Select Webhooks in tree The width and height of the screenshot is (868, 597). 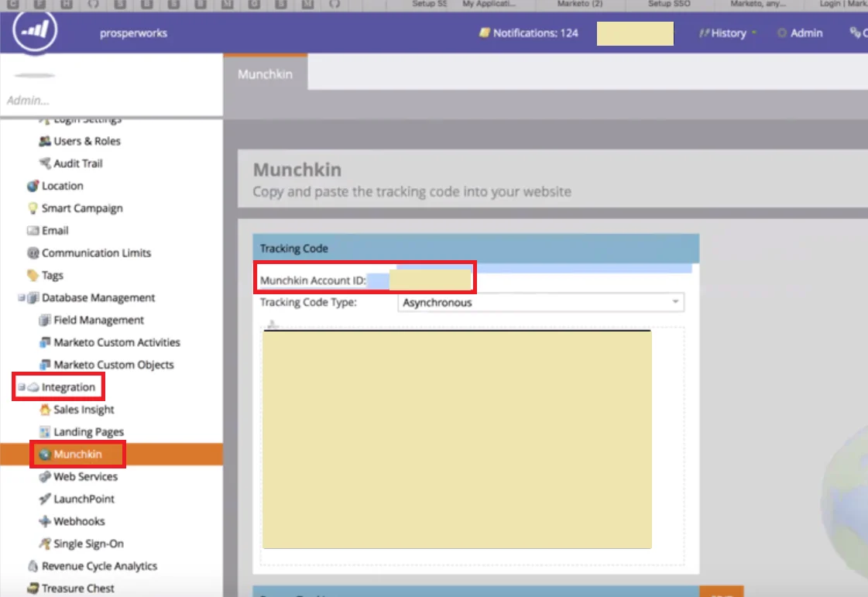(x=79, y=521)
